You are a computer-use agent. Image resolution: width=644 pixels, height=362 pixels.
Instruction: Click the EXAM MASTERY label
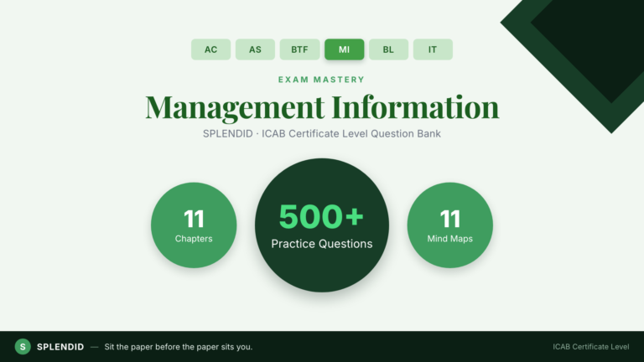(322, 80)
